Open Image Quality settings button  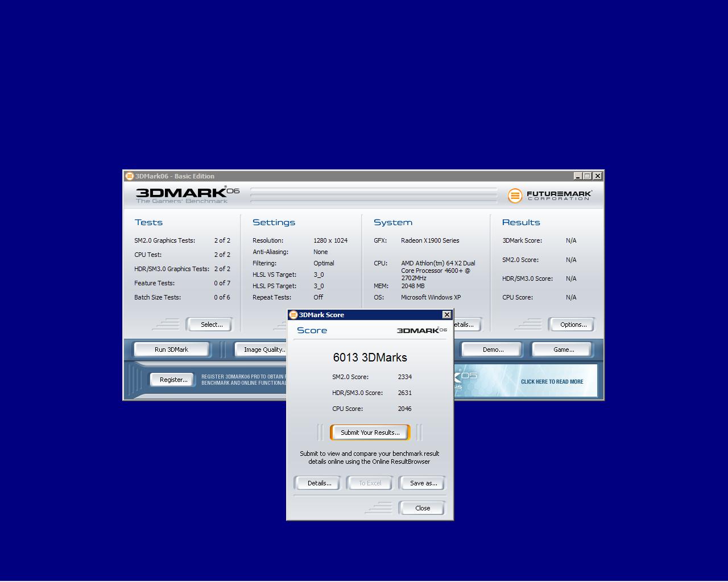(262, 350)
